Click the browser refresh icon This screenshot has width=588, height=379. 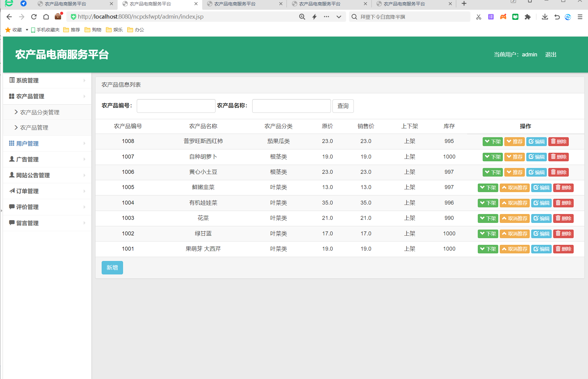pyautogui.click(x=34, y=17)
